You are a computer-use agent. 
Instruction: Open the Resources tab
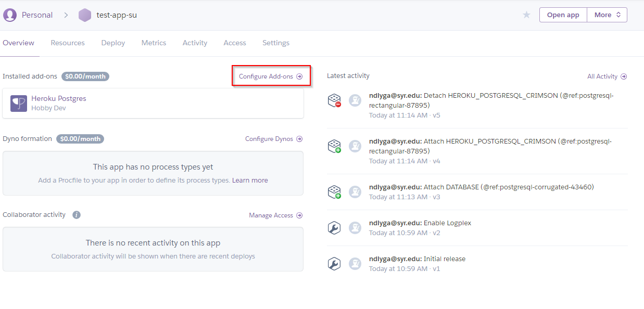click(x=68, y=43)
